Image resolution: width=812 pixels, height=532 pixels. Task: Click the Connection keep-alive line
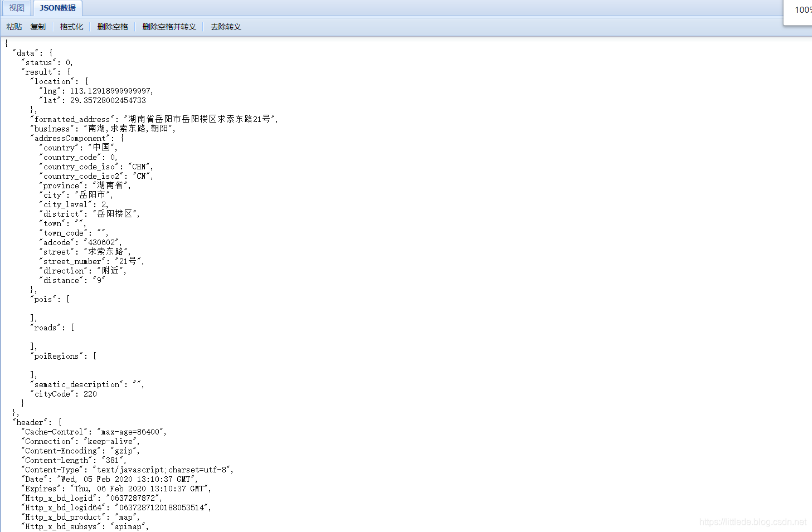[81, 442]
